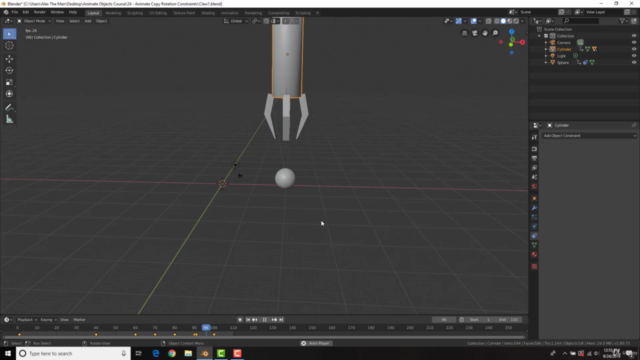
Task: Switch perspective/orthographic view icon
Action: coord(464,33)
